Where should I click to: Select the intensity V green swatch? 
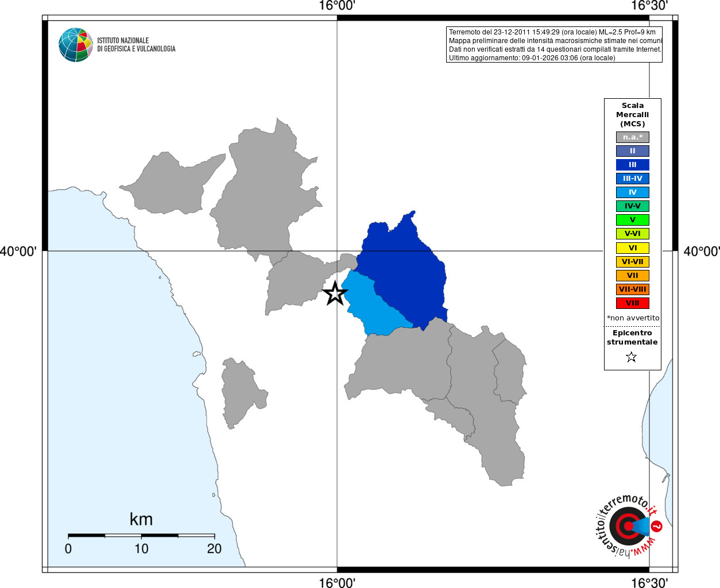pos(633,220)
